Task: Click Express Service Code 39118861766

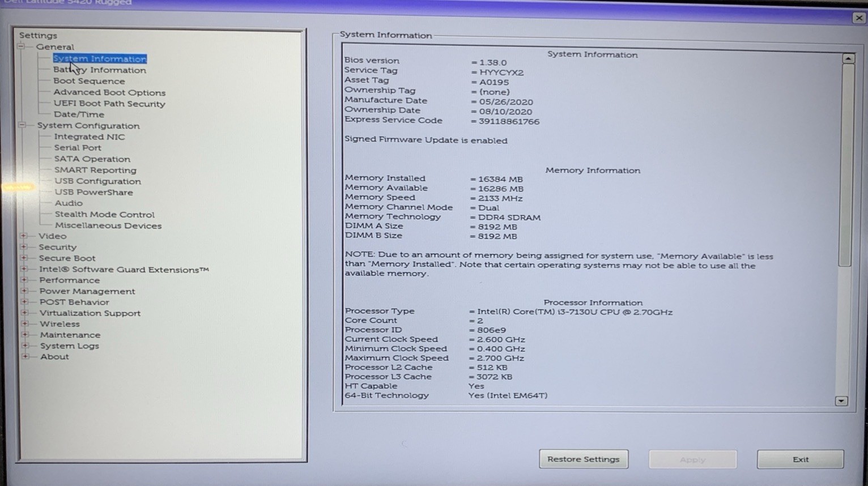Action: tap(509, 121)
